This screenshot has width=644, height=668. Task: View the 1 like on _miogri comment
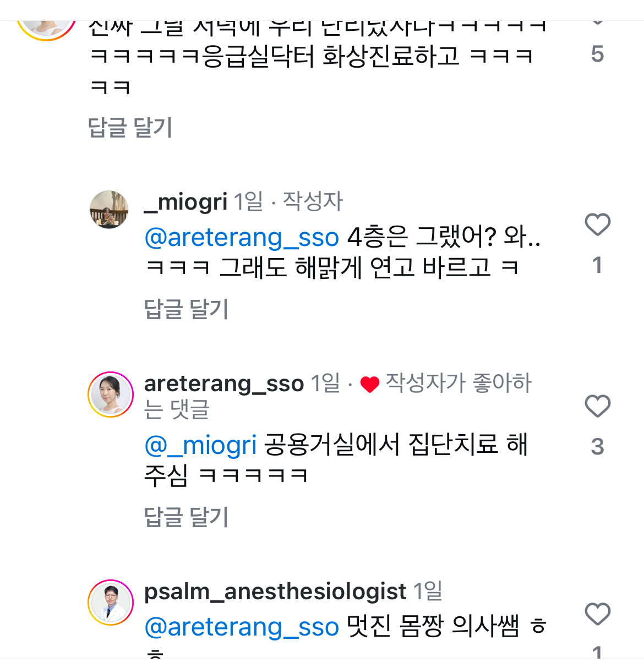pos(597,265)
